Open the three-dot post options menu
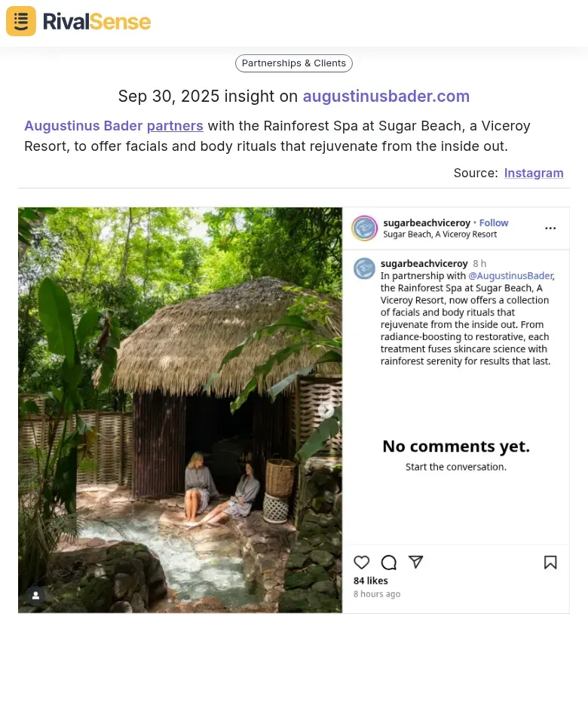Image resolution: width=588 pixels, height=724 pixels. point(550,228)
